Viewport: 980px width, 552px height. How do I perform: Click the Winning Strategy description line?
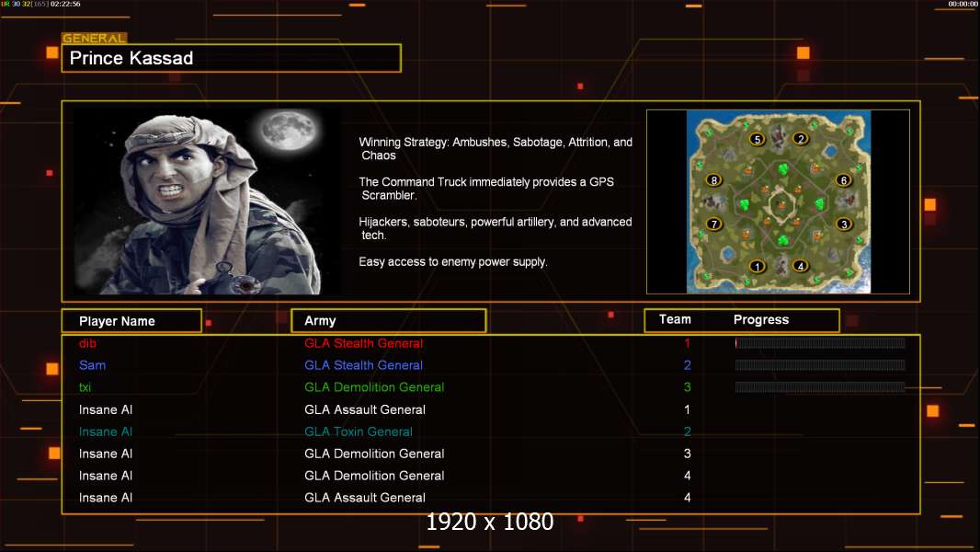pyautogui.click(x=496, y=149)
